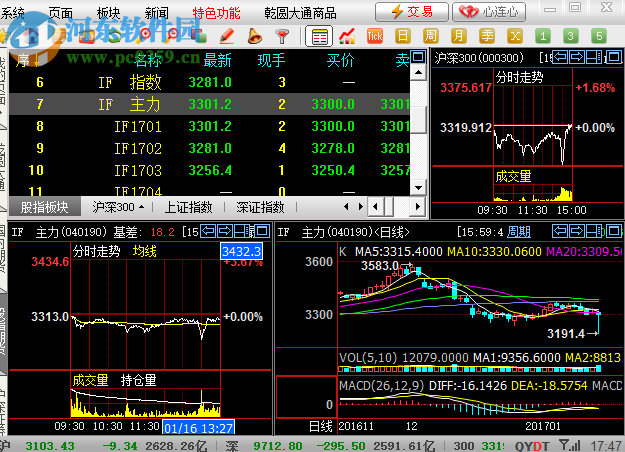Open the 新闻 menu
Viewport: 625px width, 452px height.
[156, 13]
